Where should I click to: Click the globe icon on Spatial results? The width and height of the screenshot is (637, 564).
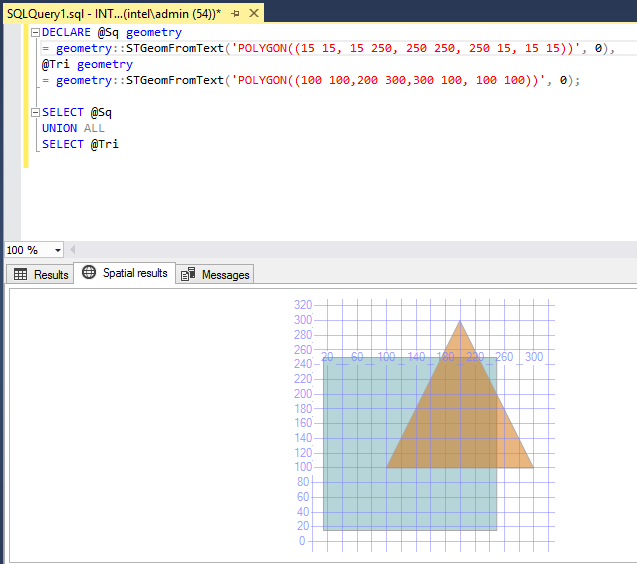tap(89, 273)
